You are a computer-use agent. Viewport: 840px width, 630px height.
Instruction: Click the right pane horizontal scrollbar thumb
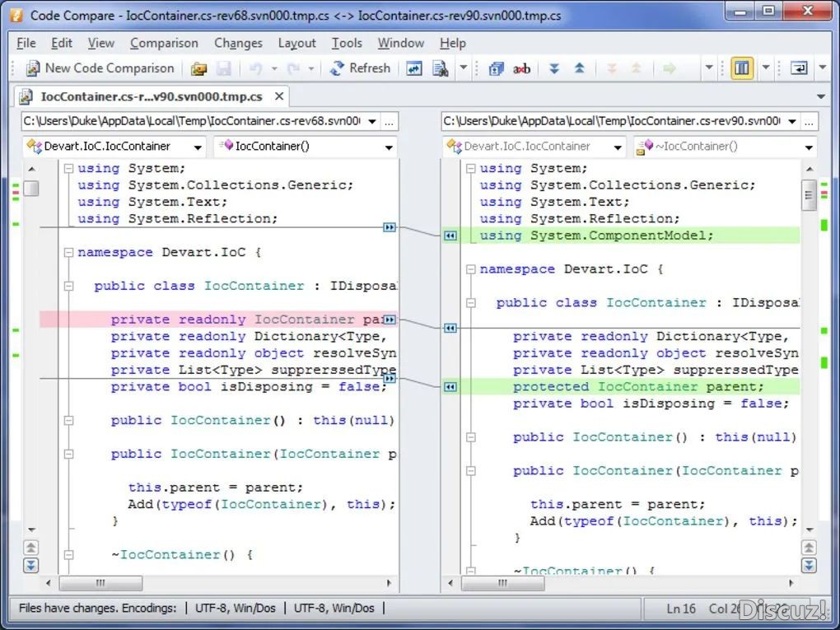(503, 583)
